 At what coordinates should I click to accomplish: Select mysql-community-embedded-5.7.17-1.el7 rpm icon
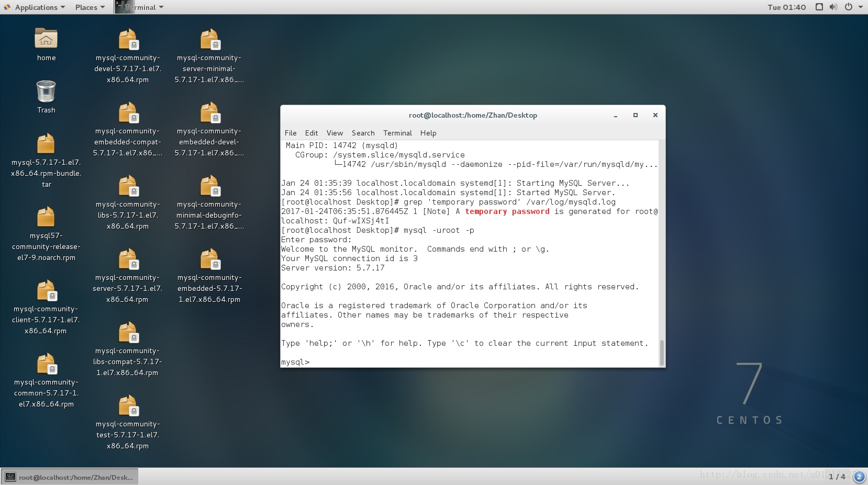coord(209,258)
